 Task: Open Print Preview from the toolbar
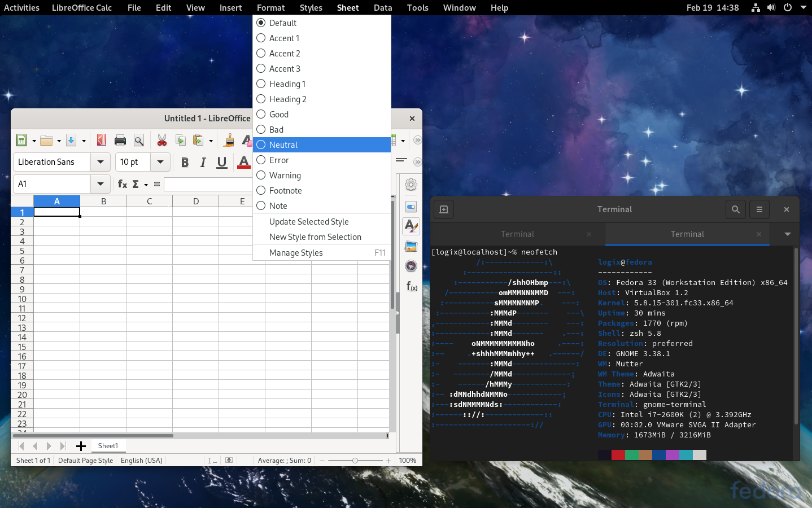tap(139, 140)
